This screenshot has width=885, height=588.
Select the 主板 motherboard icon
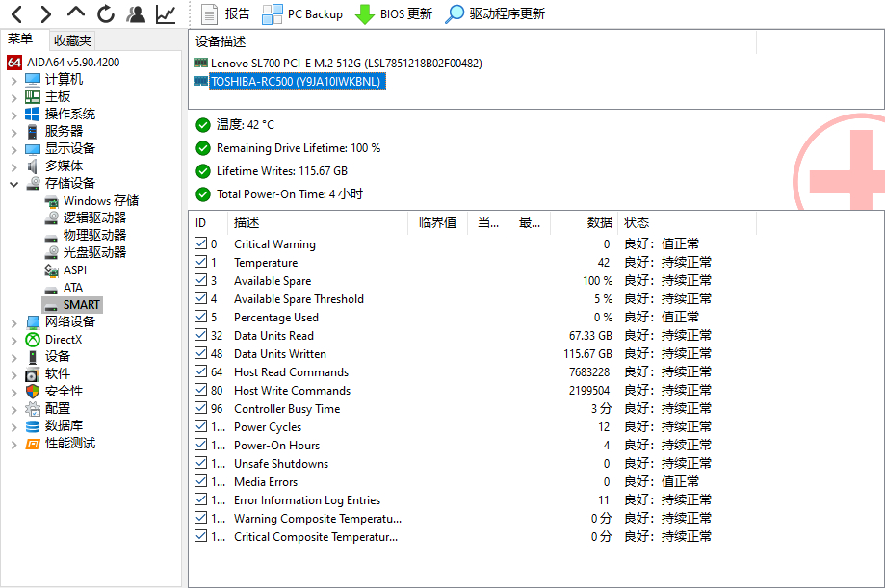tap(33, 97)
